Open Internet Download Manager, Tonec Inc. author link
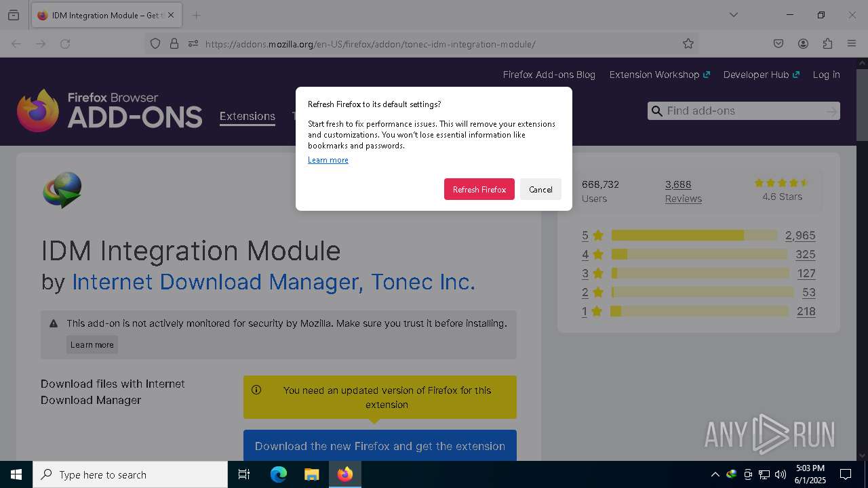This screenshot has width=868, height=488. (x=273, y=281)
